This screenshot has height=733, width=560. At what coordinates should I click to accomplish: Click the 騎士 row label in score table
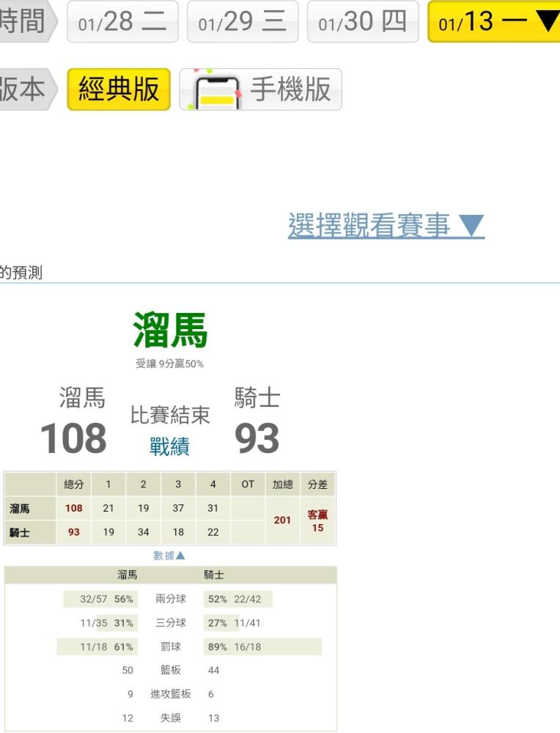(x=30, y=532)
